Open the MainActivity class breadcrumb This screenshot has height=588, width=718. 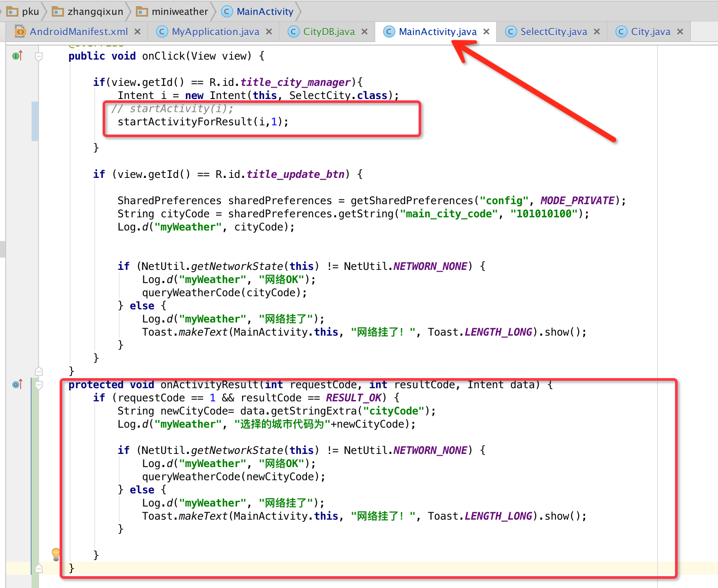point(264,11)
